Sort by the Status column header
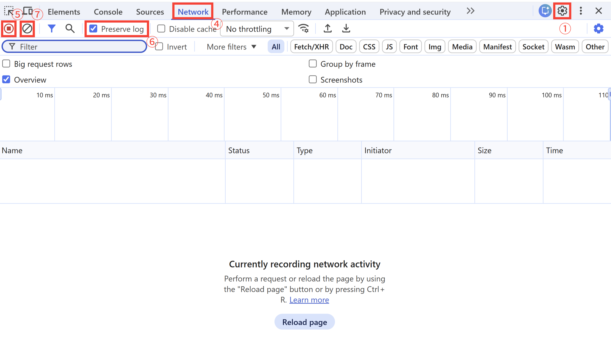The width and height of the screenshot is (611, 364). pyautogui.click(x=260, y=150)
